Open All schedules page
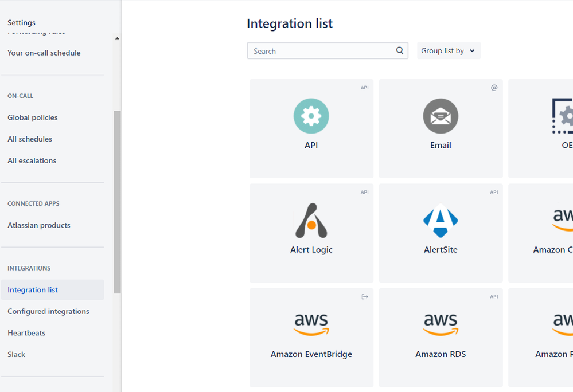Image resolution: width=573 pixels, height=392 pixels. pyautogui.click(x=30, y=139)
